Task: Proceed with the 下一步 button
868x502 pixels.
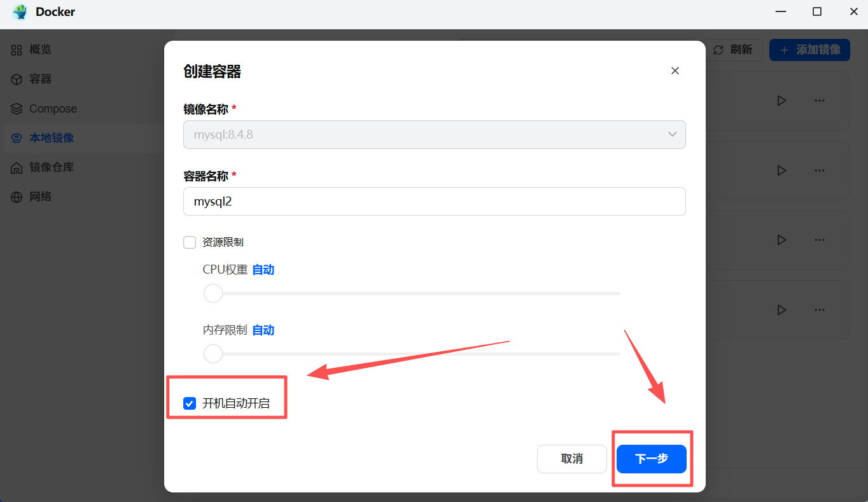Action: 652,459
